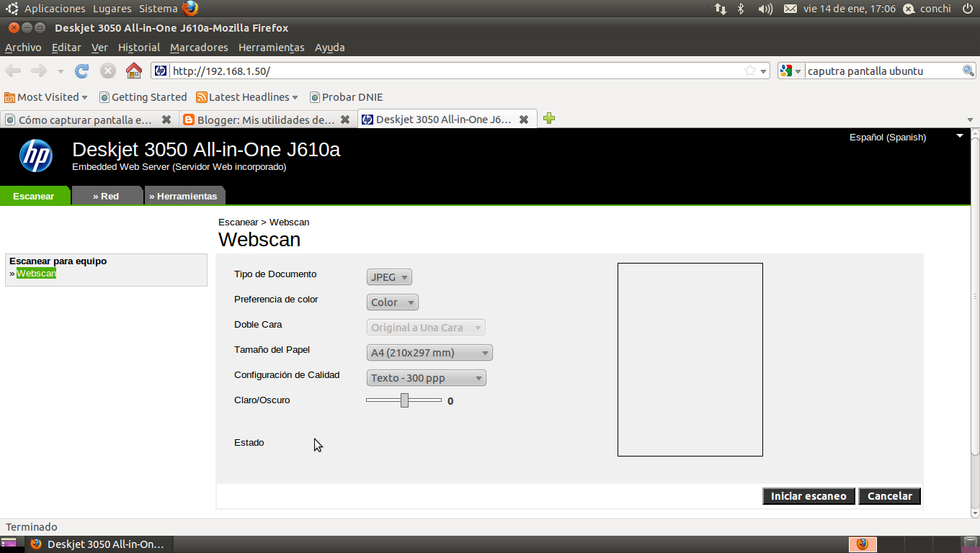980x553 pixels.
Task: Open the Lugares panel menu
Action: (112, 9)
